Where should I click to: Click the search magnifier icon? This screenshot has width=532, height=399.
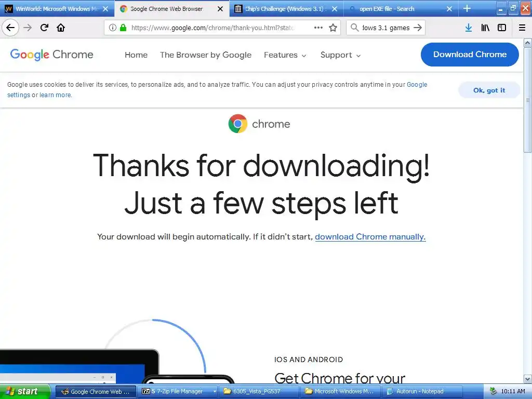click(354, 28)
